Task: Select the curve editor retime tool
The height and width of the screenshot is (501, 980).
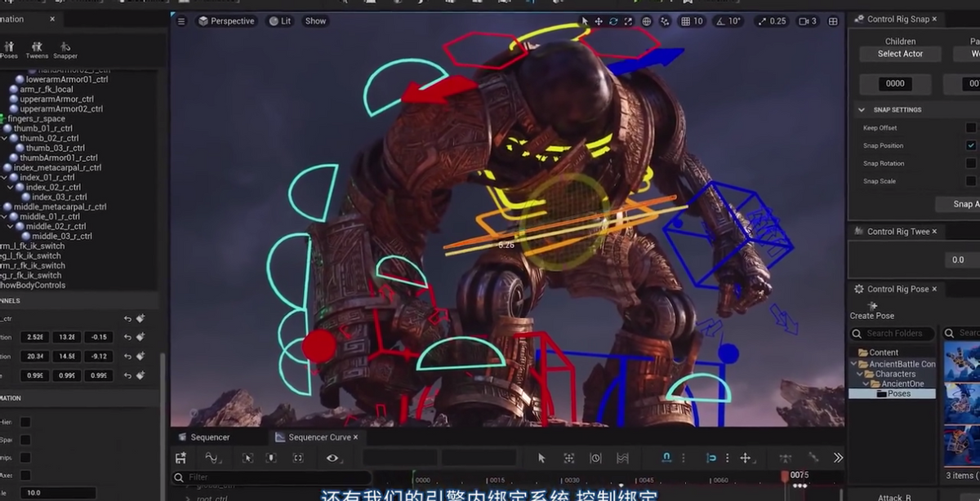Action: pos(595,459)
